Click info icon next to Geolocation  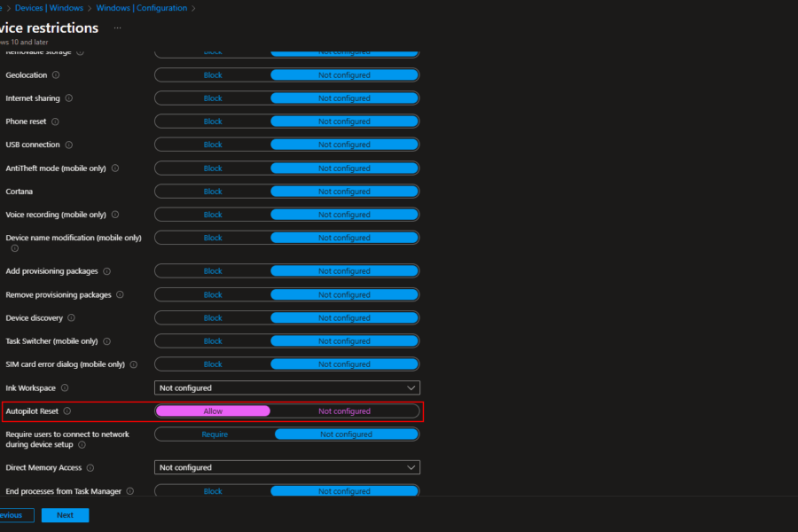click(56, 75)
